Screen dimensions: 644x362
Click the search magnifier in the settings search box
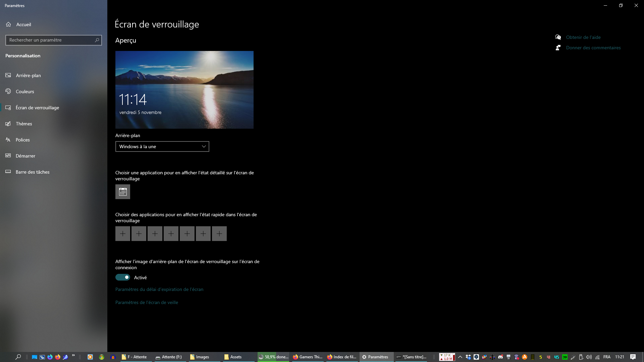pyautogui.click(x=97, y=40)
